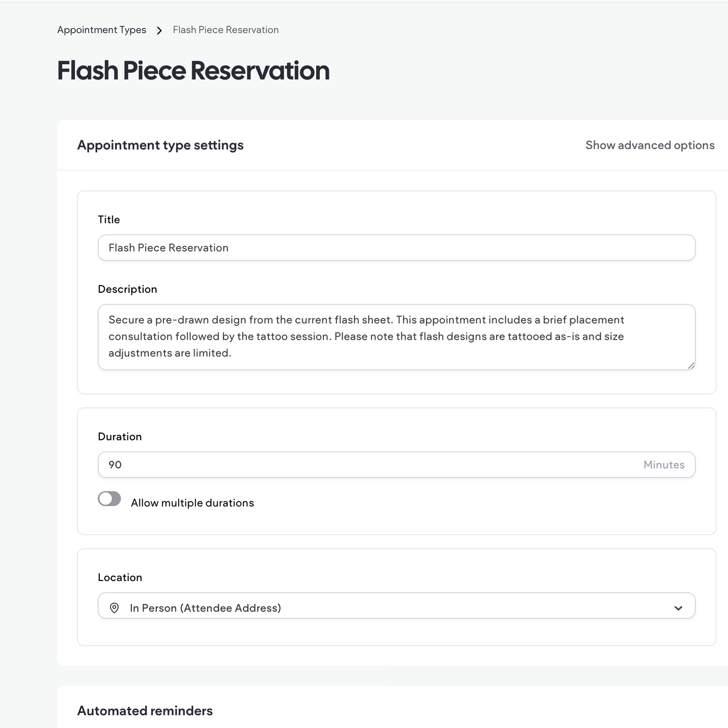Click the Automated reminders heading
Image resolution: width=728 pixels, height=728 pixels.
click(145, 711)
